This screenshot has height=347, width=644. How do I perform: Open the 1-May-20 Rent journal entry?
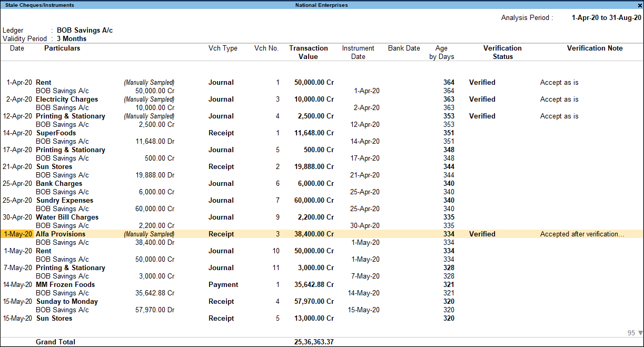pyautogui.click(x=322, y=251)
